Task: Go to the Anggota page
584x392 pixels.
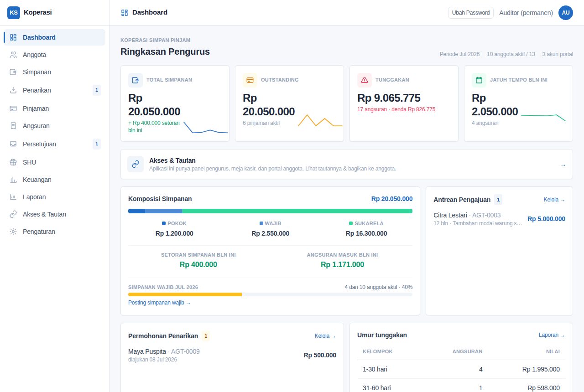Action: (x=55, y=55)
